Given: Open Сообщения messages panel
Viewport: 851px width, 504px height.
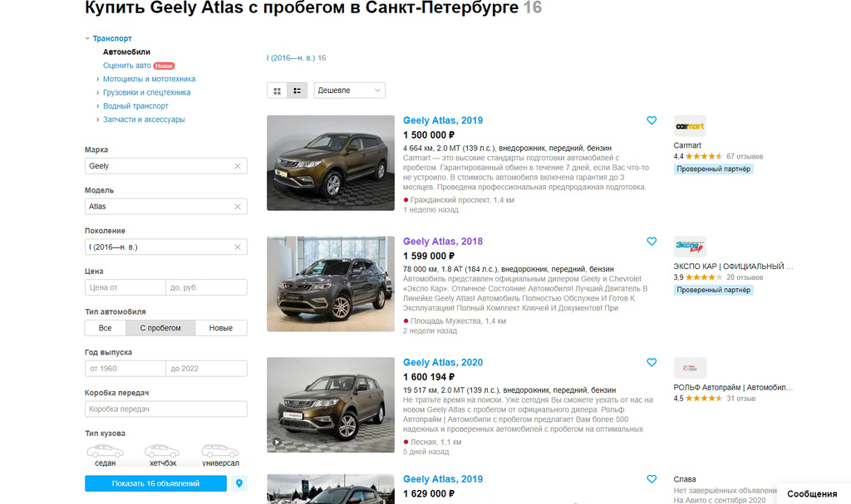Looking at the screenshot, I should 812,494.
